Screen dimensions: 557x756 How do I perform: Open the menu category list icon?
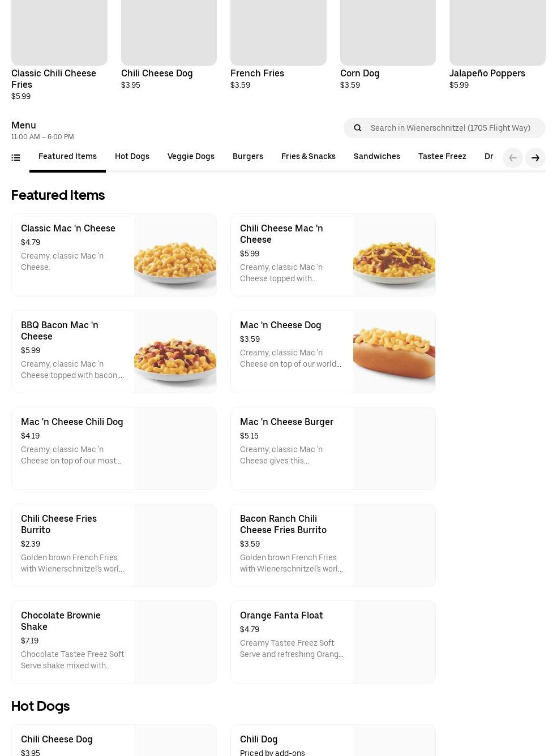[x=16, y=158]
